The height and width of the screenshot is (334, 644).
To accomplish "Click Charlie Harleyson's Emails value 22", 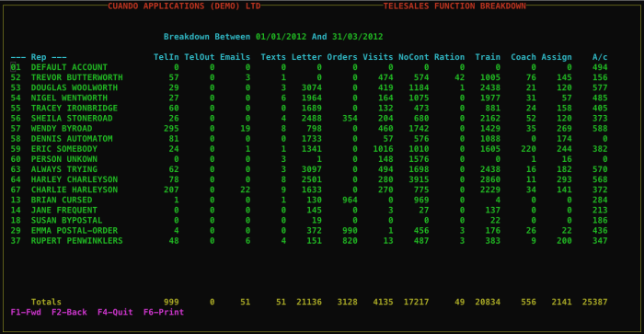I will point(246,190).
